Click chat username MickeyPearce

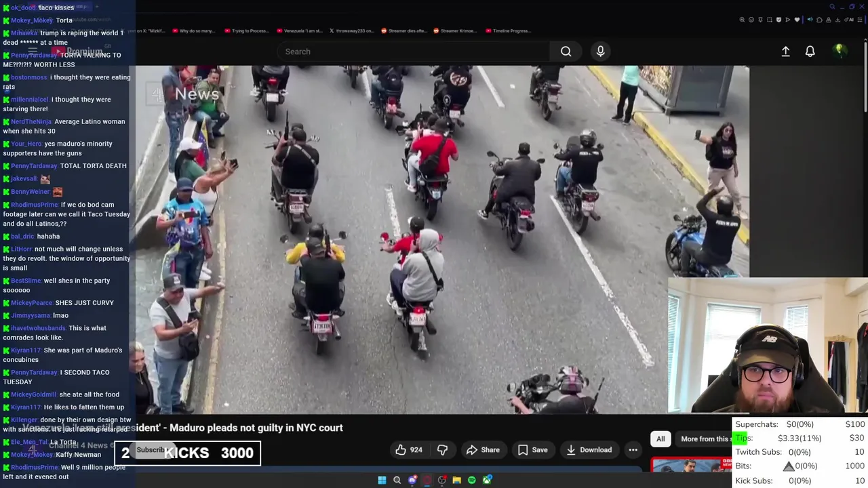tap(32, 303)
